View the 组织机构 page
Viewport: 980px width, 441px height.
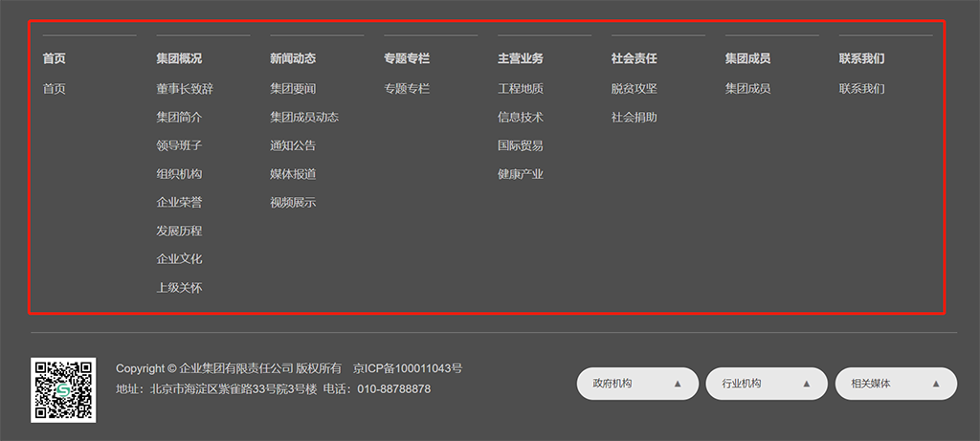pyautogui.click(x=179, y=174)
